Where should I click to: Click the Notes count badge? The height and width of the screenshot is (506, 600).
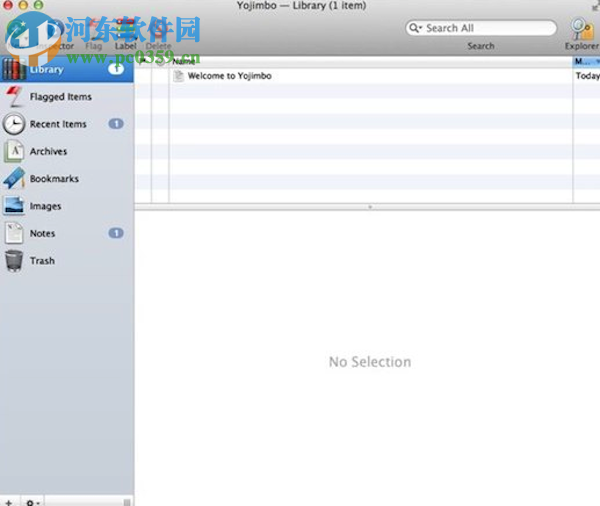116,233
